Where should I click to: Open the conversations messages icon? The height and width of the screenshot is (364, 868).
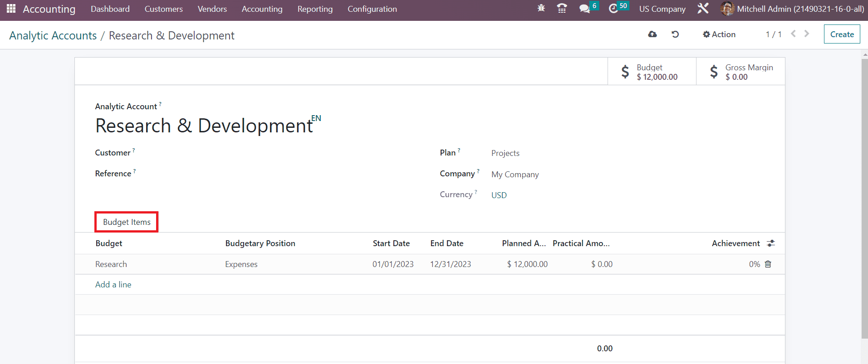tap(584, 9)
